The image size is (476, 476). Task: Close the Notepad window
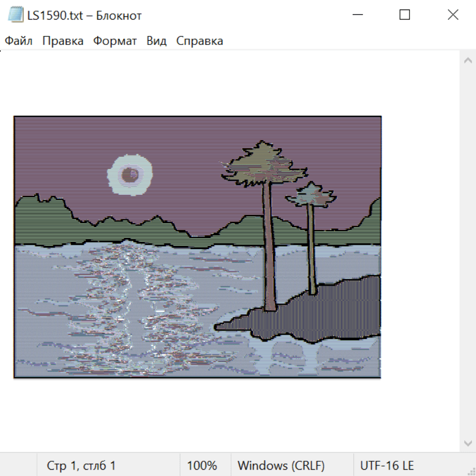tap(453, 15)
